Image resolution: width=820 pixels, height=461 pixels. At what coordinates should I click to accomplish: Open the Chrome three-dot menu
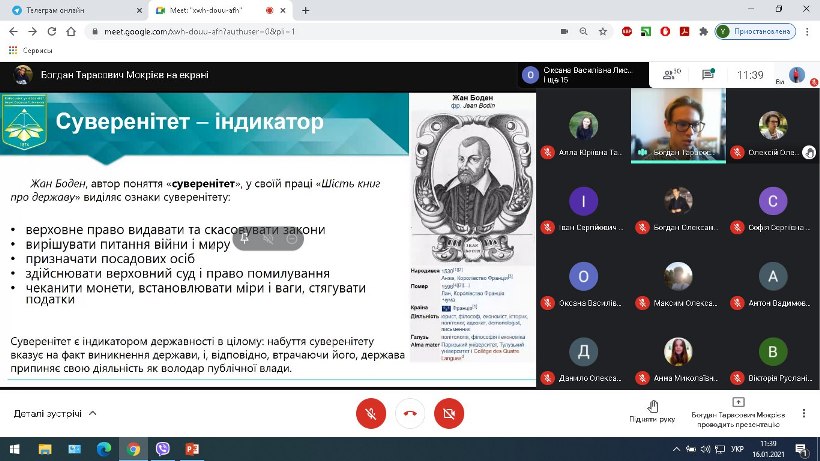807,31
